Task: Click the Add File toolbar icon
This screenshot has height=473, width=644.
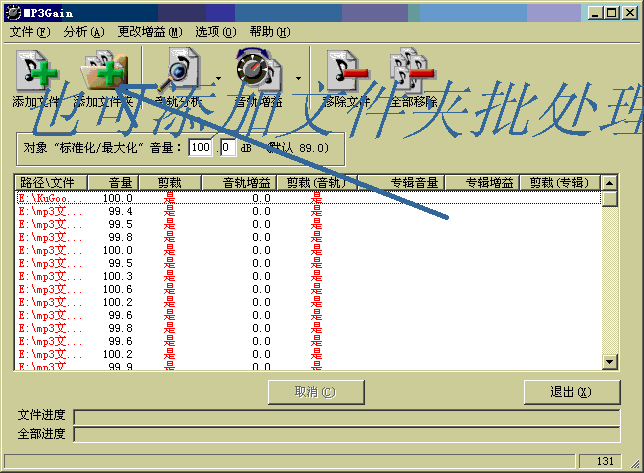Action: click(x=36, y=70)
